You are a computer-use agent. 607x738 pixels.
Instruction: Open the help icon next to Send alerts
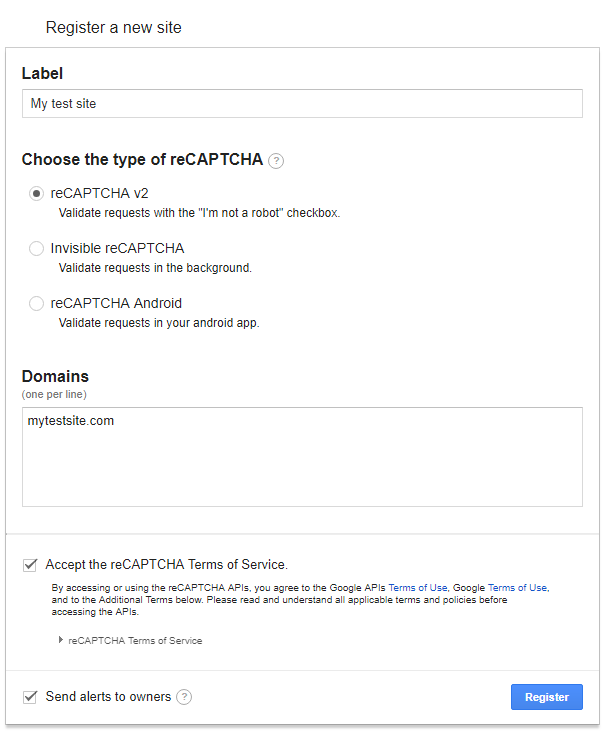pyautogui.click(x=184, y=697)
